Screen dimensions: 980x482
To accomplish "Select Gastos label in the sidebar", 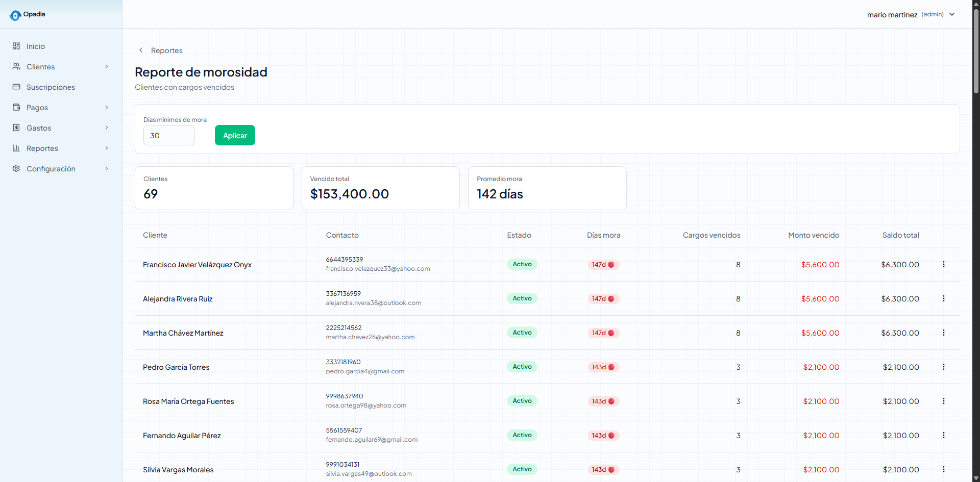I will tap(39, 128).
